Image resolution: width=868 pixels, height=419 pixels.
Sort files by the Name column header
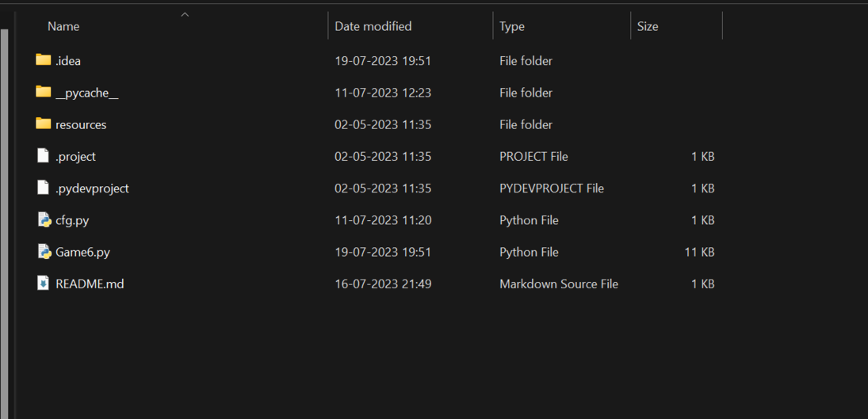[x=63, y=26]
